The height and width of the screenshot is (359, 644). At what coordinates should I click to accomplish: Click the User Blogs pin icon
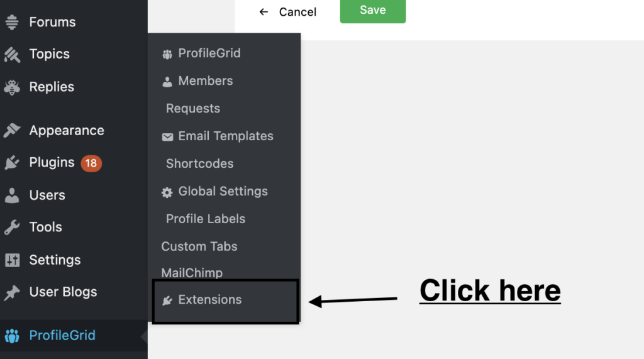point(11,292)
